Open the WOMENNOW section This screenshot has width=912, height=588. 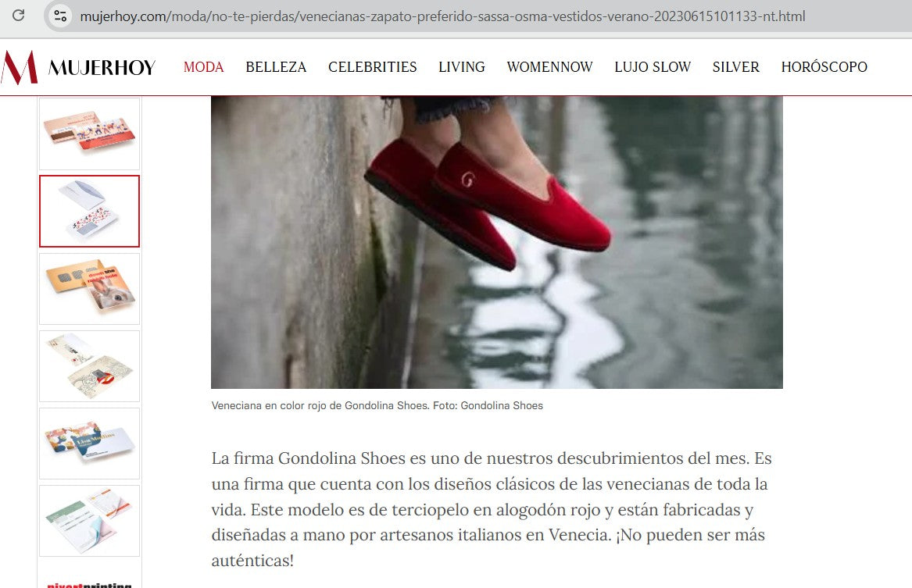[x=549, y=67]
